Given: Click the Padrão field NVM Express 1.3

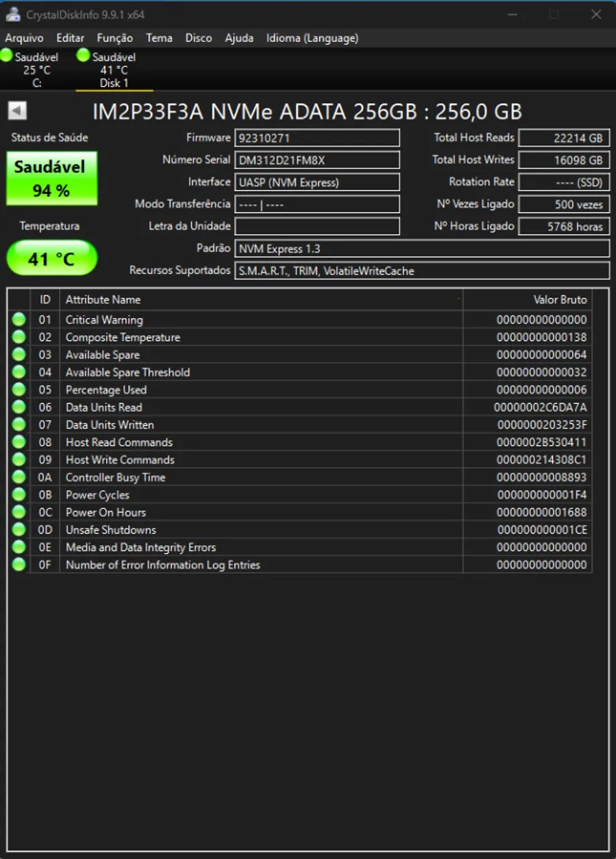Looking at the screenshot, I should 422,248.
